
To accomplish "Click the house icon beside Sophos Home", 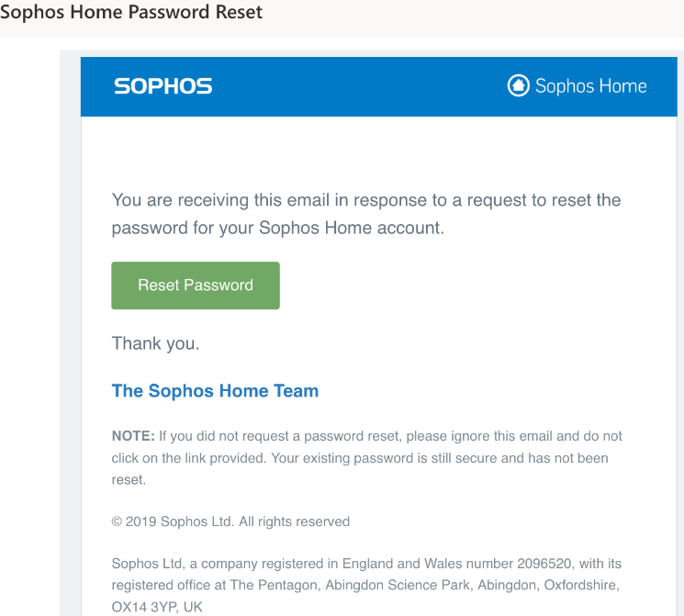I will [x=519, y=86].
